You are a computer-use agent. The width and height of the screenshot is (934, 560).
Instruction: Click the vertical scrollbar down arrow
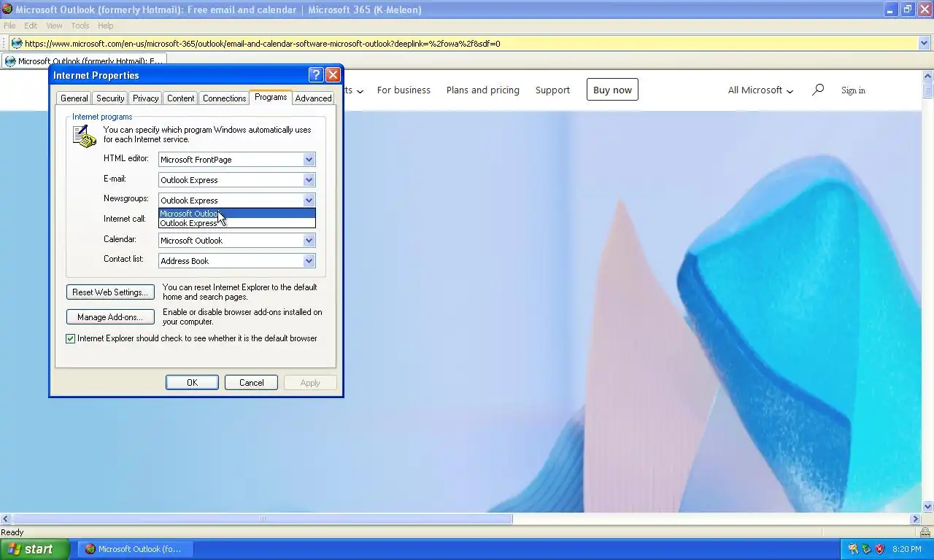[x=928, y=506]
